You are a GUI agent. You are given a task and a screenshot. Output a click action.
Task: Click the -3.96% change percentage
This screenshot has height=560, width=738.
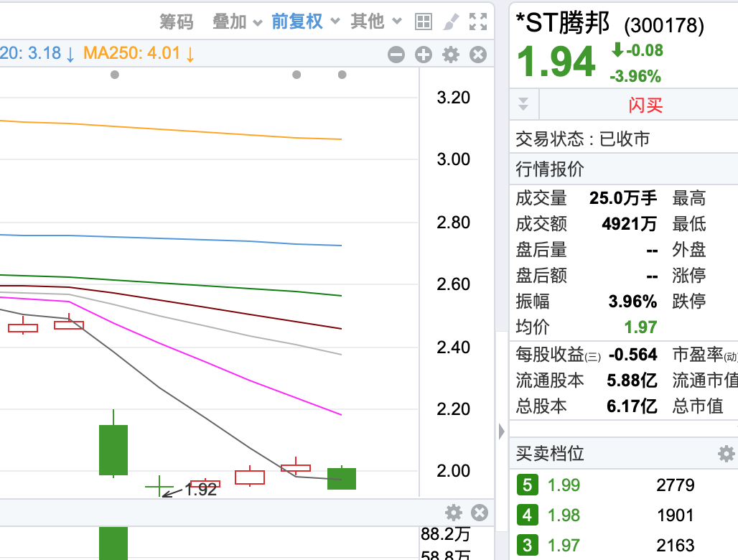(x=635, y=76)
